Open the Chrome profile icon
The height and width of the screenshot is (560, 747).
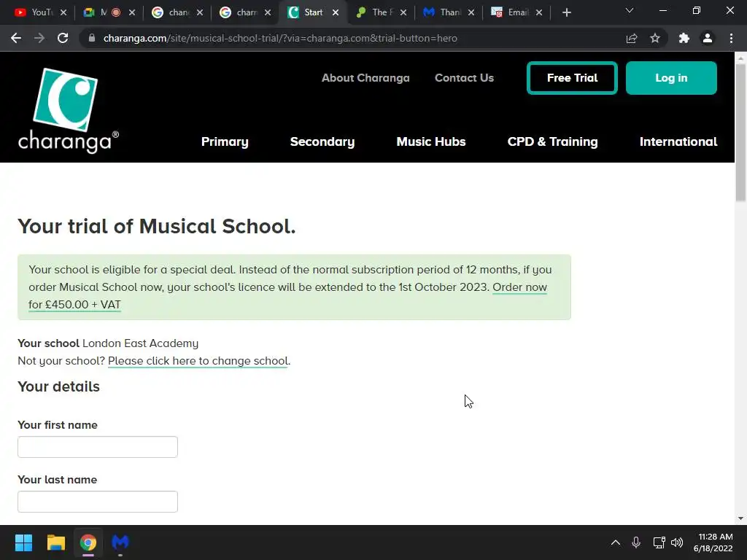pyautogui.click(x=708, y=38)
